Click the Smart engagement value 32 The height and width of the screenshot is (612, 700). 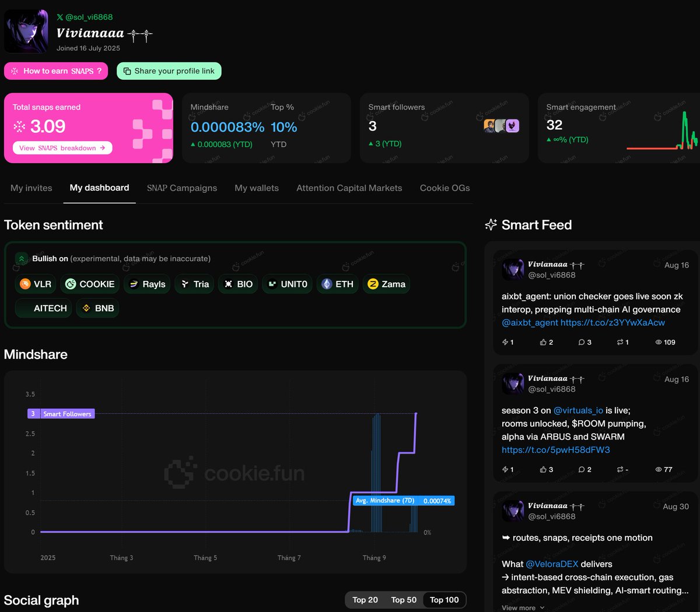coord(554,125)
